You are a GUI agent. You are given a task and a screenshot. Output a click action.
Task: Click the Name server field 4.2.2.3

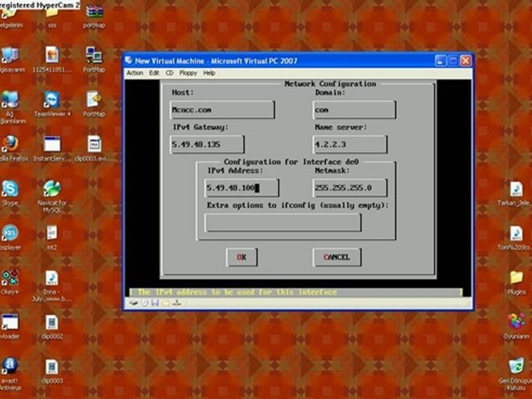coord(350,144)
